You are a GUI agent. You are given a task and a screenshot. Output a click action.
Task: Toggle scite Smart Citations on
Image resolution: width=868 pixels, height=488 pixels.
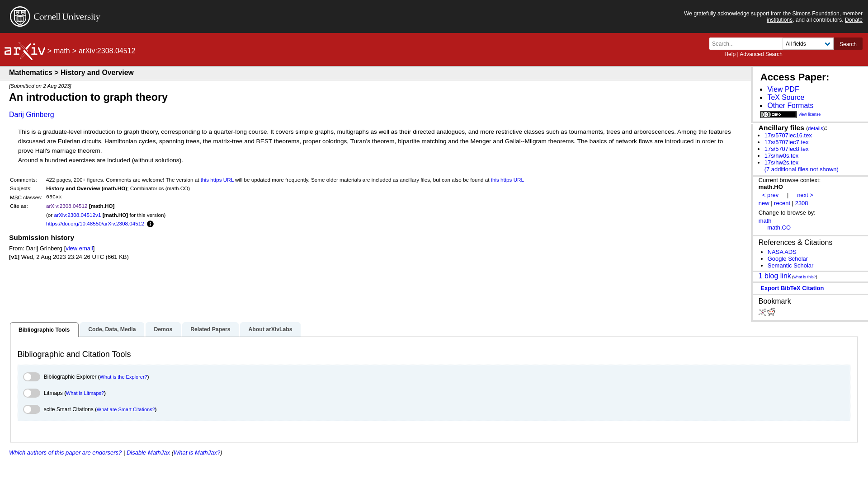(31, 409)
